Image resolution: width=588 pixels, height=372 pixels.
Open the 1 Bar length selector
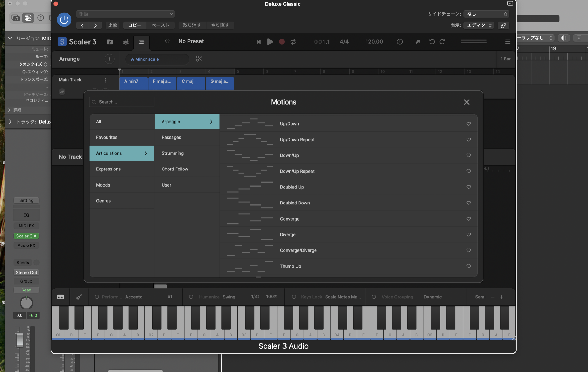505,59
